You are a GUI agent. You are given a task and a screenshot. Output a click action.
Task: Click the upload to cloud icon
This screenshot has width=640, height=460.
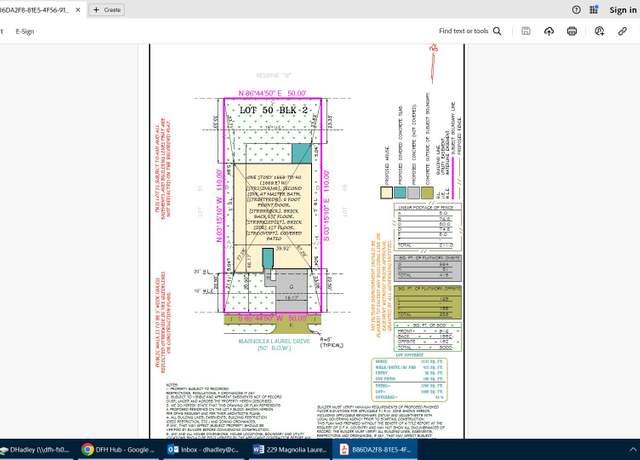pyautogui.click(x=549, y=31)
